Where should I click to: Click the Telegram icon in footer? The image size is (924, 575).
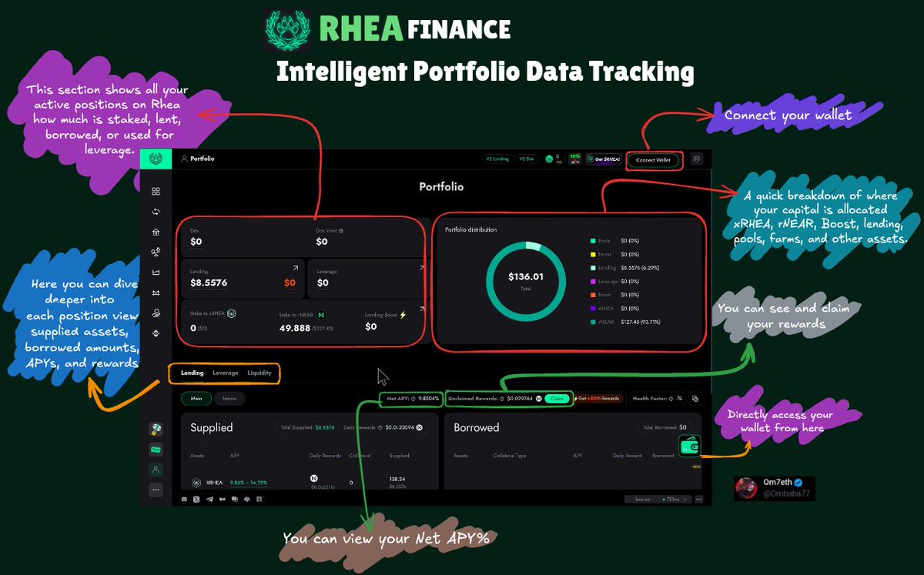209,500
